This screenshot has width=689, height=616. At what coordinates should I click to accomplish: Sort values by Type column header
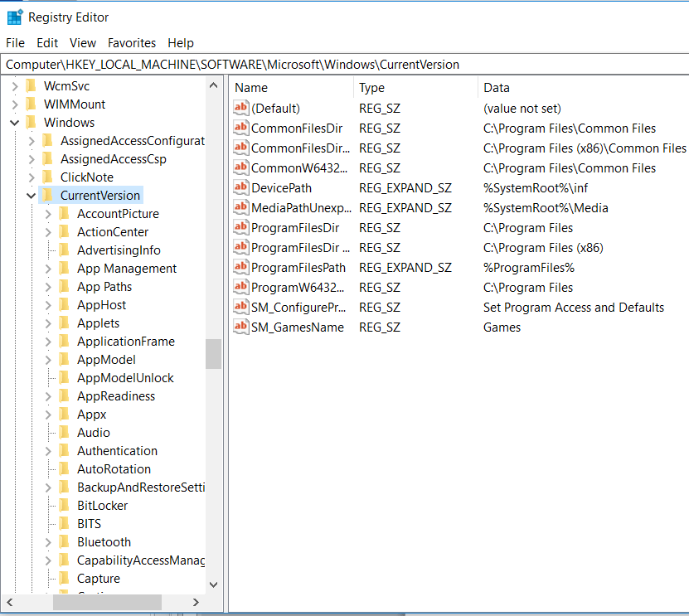(415, 87)
